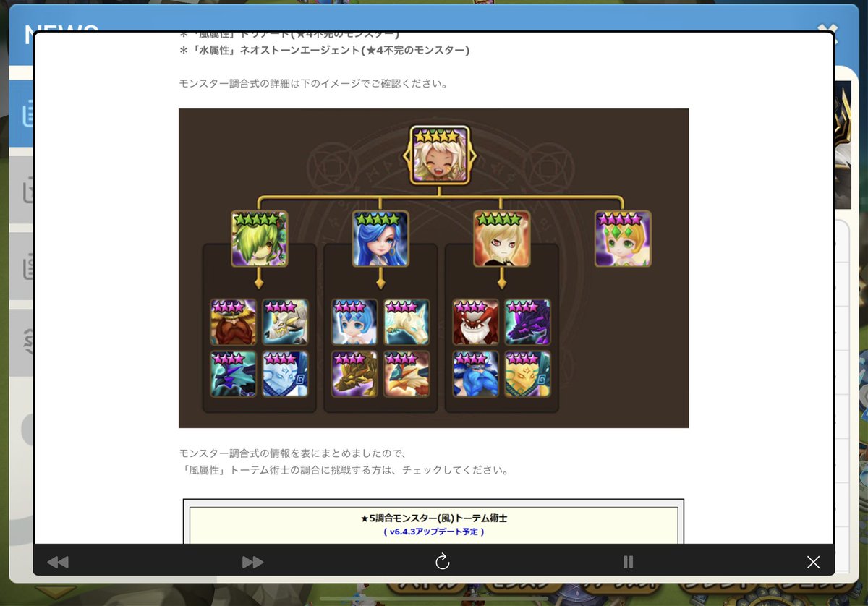Tap the red furry beast with fangs icon
This screenshot has height=606, width=868.
tap(476, 322)
